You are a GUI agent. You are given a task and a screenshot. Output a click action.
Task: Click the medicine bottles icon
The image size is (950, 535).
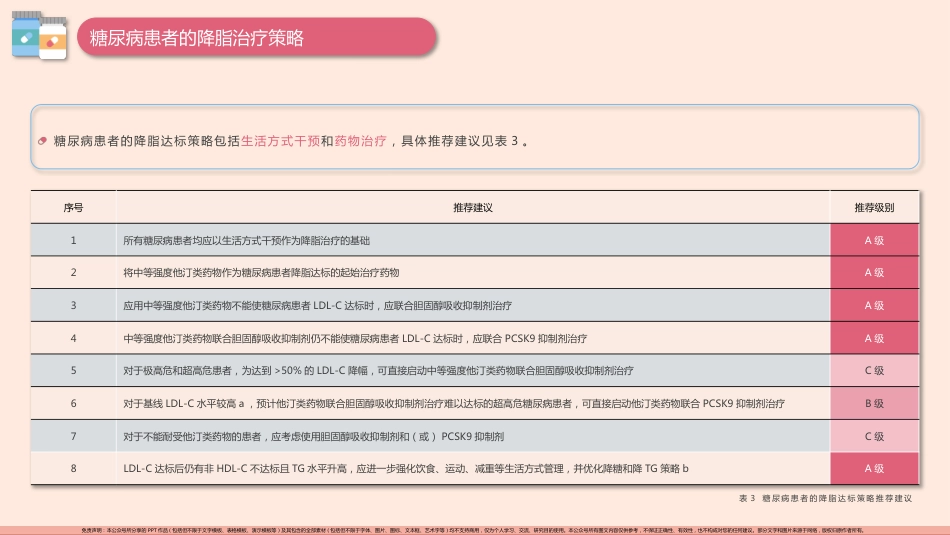click(x=39, y=35)
